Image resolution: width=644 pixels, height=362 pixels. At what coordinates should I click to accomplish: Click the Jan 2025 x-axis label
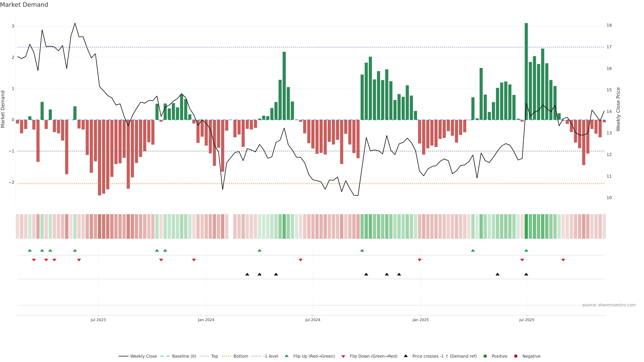[x=420, y=320]
